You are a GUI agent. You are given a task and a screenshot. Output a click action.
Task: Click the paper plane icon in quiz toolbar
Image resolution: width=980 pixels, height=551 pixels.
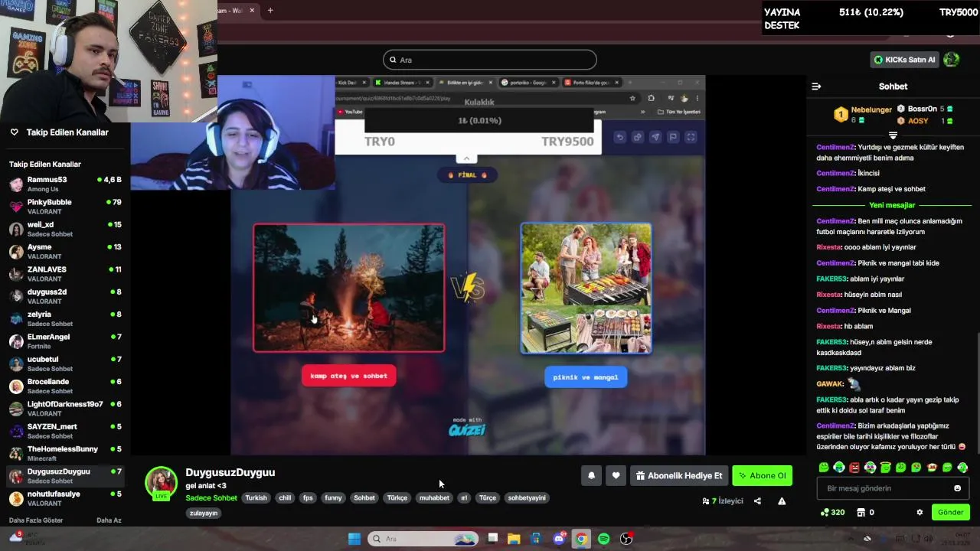(x=655, y=137)
